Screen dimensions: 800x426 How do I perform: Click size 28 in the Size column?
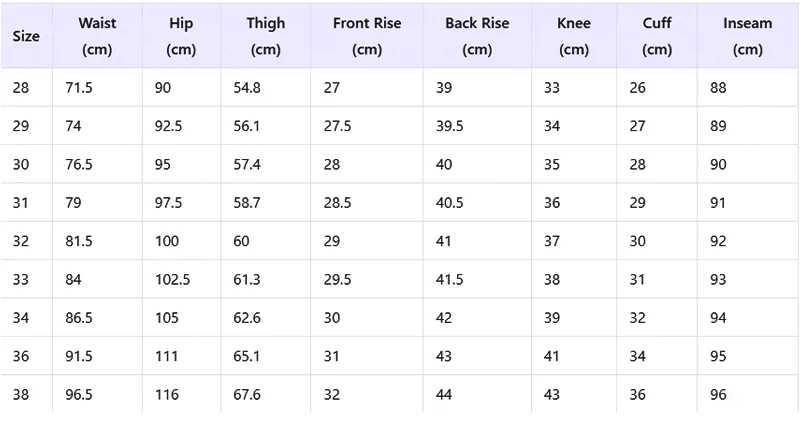[x=21, y=88]
